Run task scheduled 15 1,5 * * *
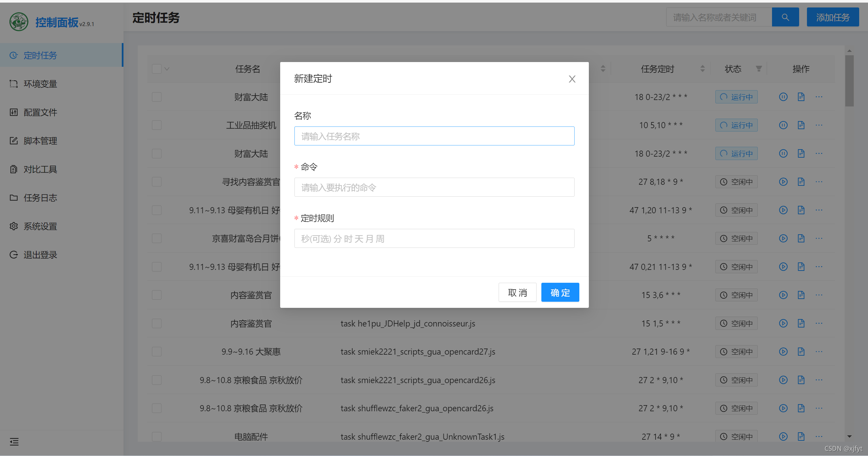The width and height of the screenshot is (868, 456). (x=783, y=323)
